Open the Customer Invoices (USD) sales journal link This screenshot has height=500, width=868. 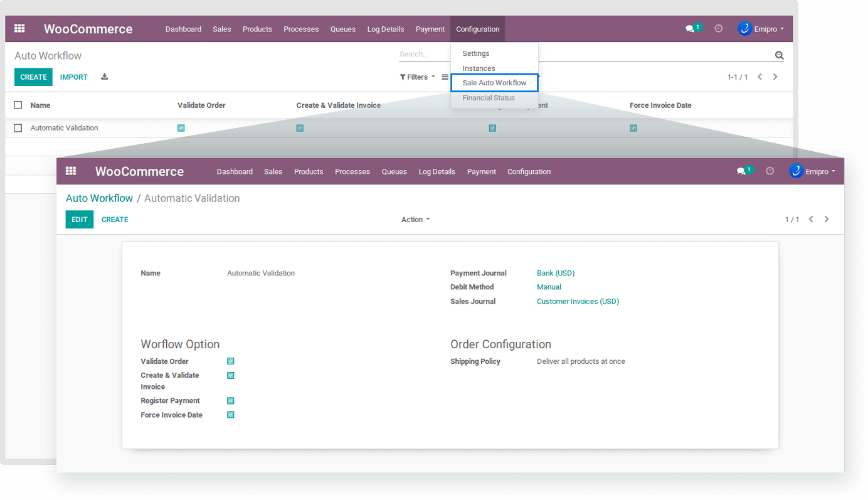[578, 301]
